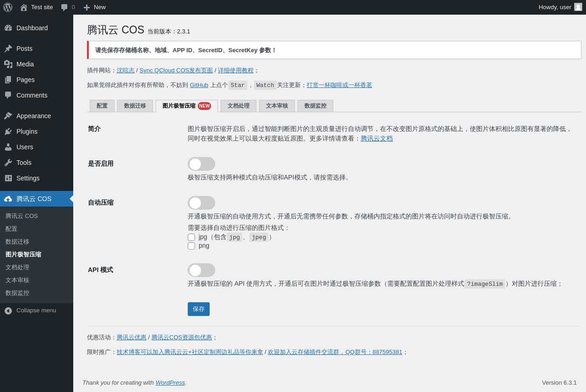Click the Settings sliders icon

pyautogui.click(x=8, y=178)
